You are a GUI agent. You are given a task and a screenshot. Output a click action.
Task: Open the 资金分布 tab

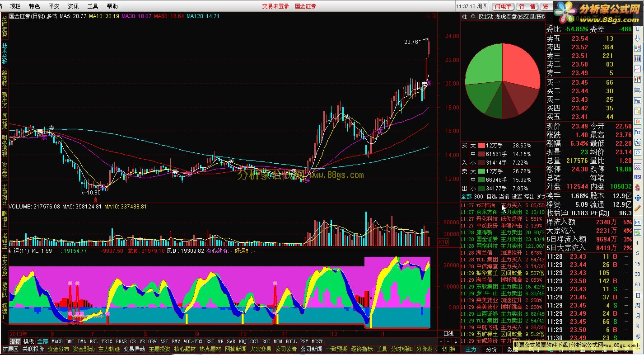[58, 349]
